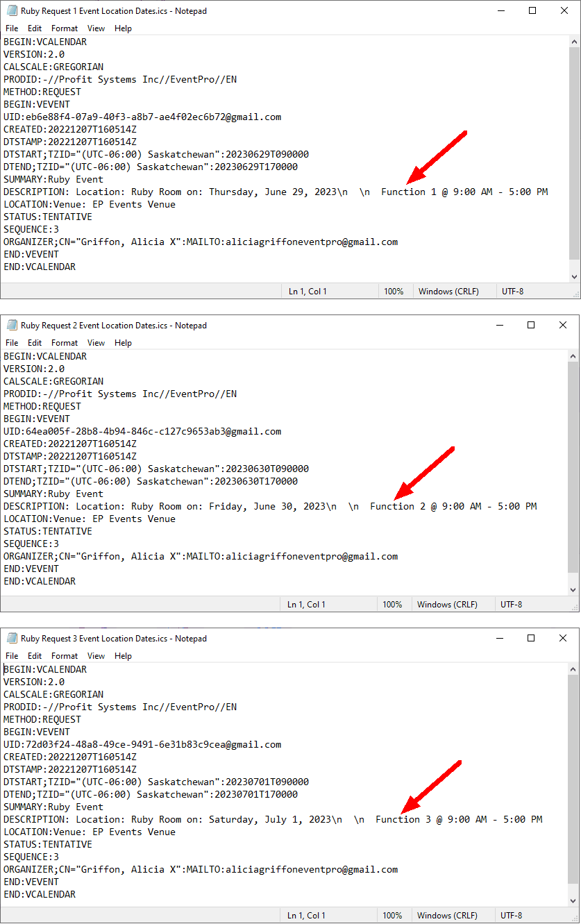
Task: Click scroll up arrow in Ruby Request 1 window
Action: pyautogui.click(x=574, y=42)
